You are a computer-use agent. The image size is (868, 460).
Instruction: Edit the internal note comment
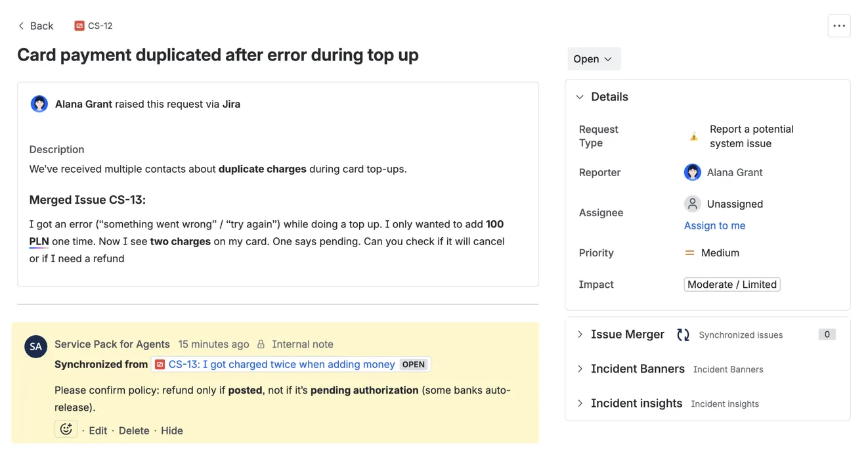pyautogui.click(x=98, y=430)
